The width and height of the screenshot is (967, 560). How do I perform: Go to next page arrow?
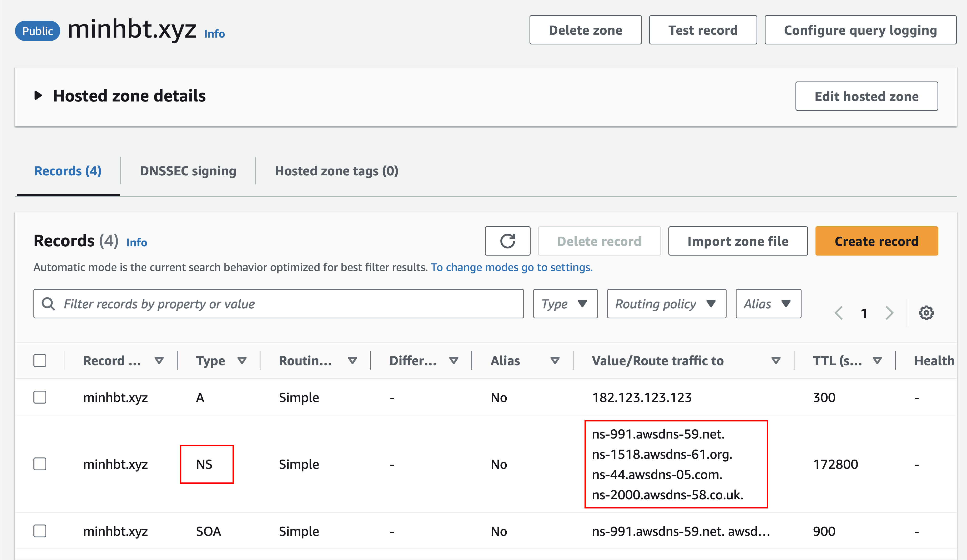coord(889,313)
